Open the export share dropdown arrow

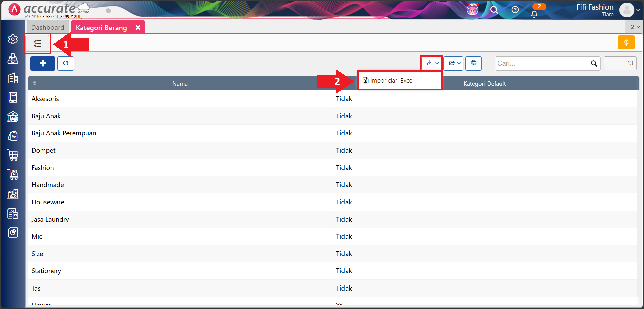click(458, 63)
